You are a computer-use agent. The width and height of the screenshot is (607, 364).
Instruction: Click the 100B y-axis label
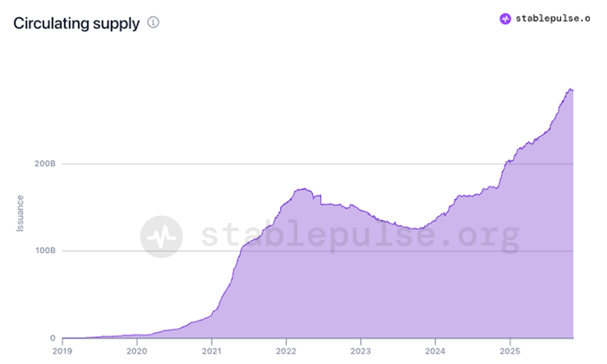click(x=46, y=251)
